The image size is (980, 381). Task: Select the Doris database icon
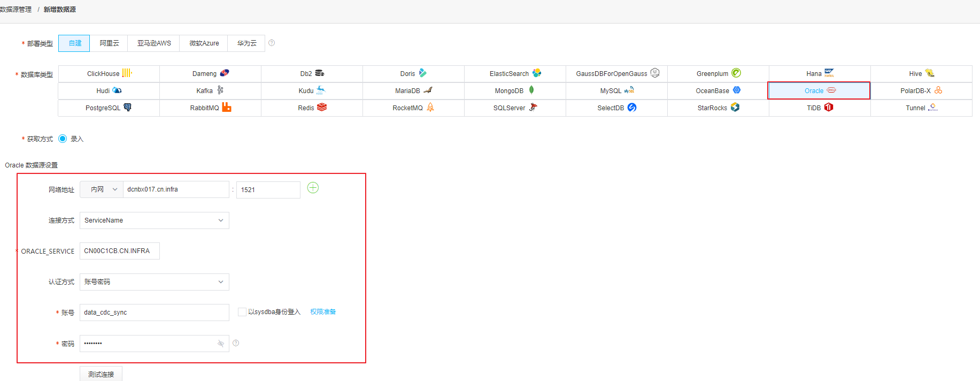click(422, 73)
